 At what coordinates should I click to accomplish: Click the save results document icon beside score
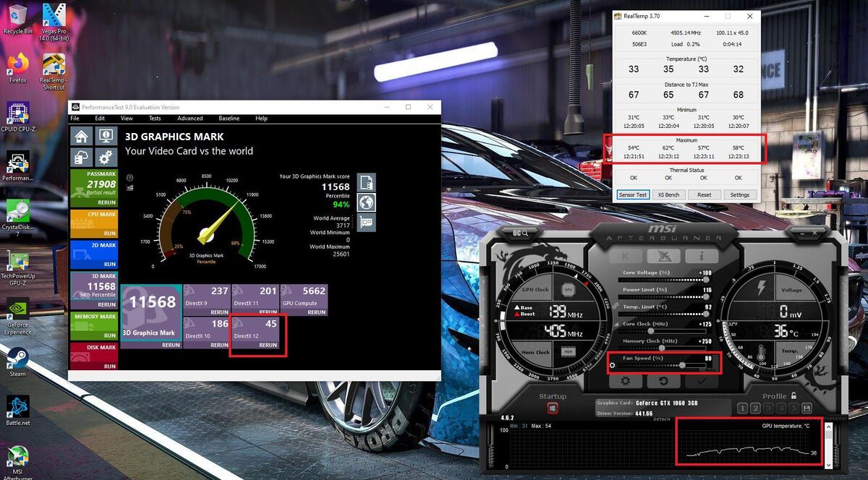click(x=366, y=183)
